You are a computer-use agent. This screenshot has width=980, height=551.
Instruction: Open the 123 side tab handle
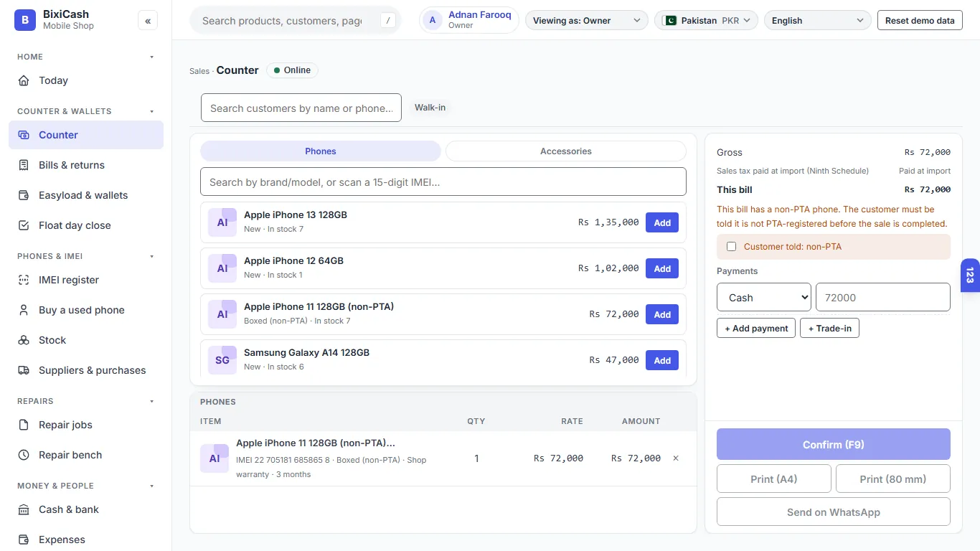pyautogui.click(x=970, y=275)
